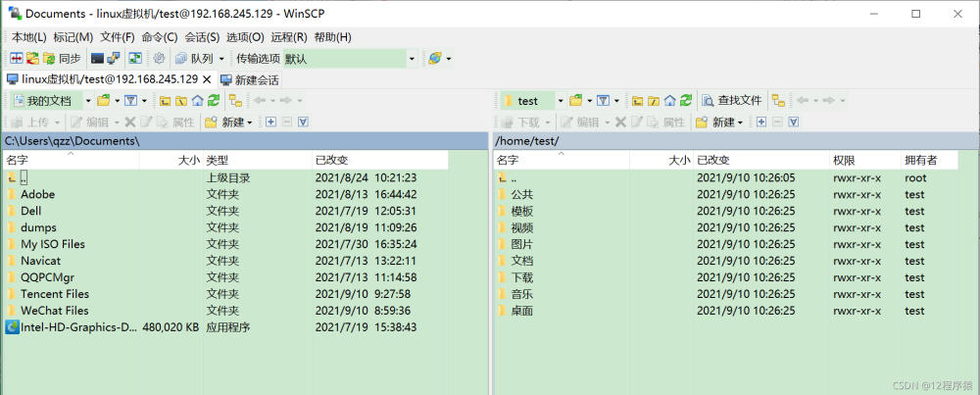This screenshot has height=395, width=980.
Task: Toggle remote panel directory tree icon
Action: click(778, 101)
